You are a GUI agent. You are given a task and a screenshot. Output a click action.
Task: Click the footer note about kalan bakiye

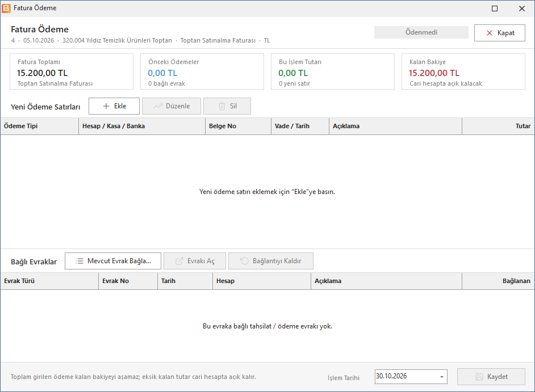133,377
